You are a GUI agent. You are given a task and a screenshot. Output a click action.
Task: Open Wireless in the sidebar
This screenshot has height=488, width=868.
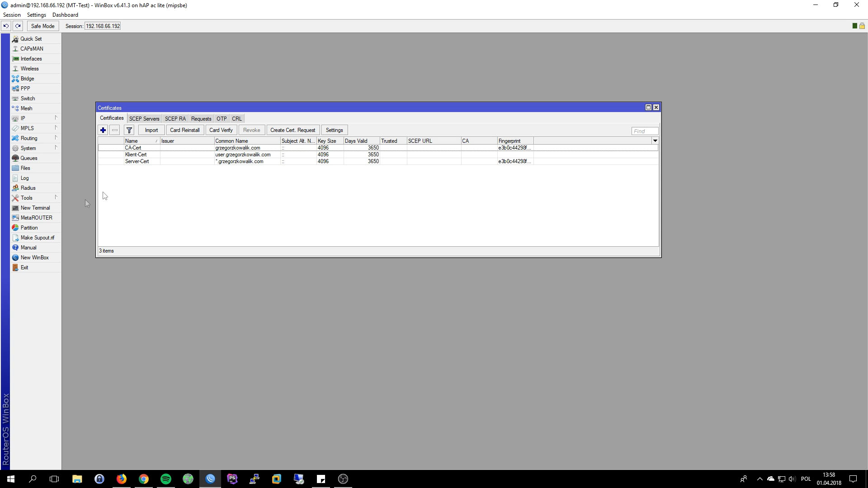35,69
